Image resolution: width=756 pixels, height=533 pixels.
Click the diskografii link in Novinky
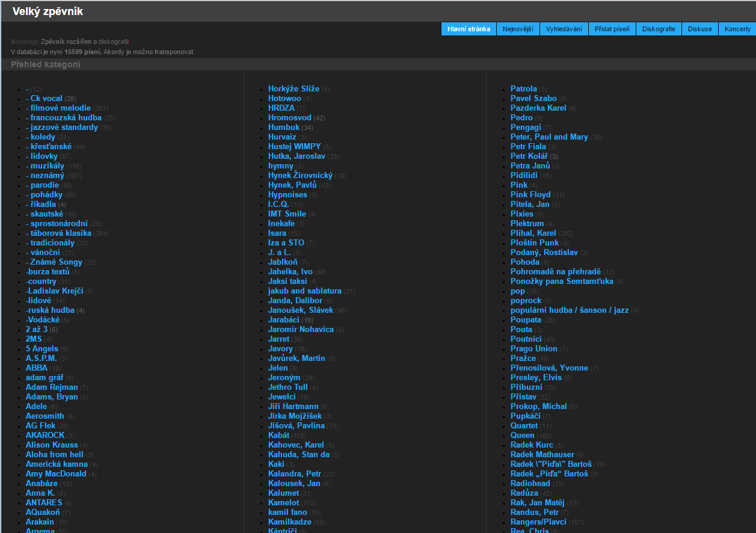tap(114, 42)
